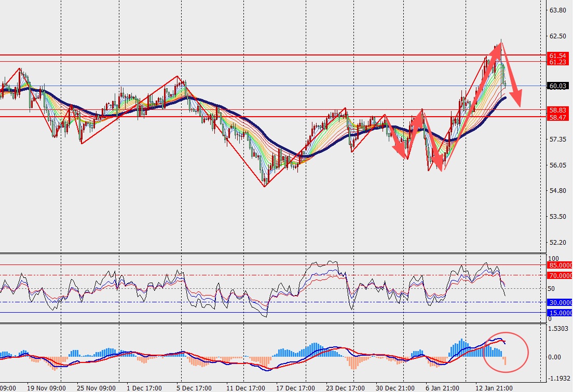The width and height of the screenshot is (573, 392).
Task: Select the blue 15.0000 level label
Action: [x=560, y=313]
